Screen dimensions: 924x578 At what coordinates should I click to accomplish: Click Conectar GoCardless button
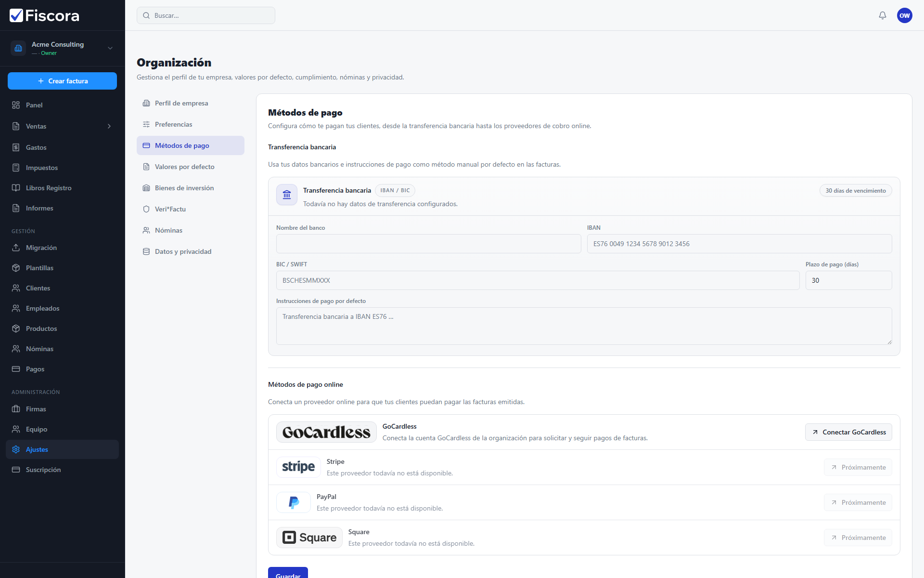point(848,432)
